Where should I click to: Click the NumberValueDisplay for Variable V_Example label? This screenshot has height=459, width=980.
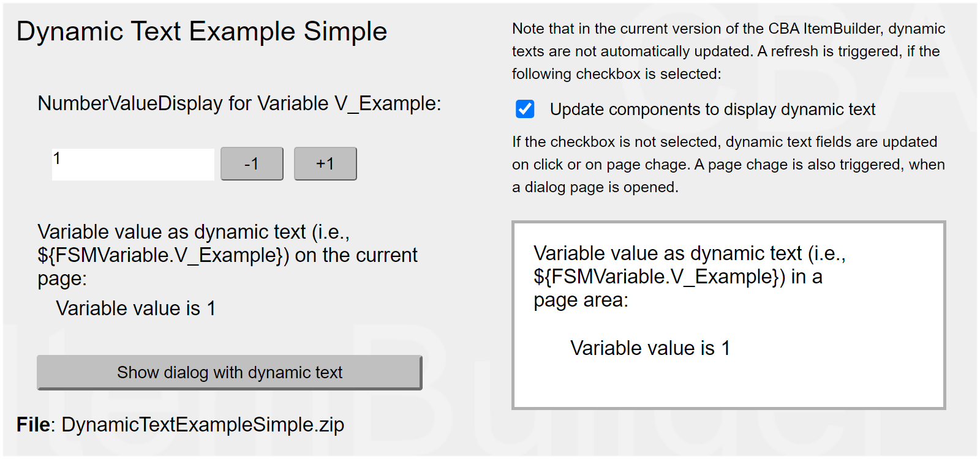tap(239, 103)
